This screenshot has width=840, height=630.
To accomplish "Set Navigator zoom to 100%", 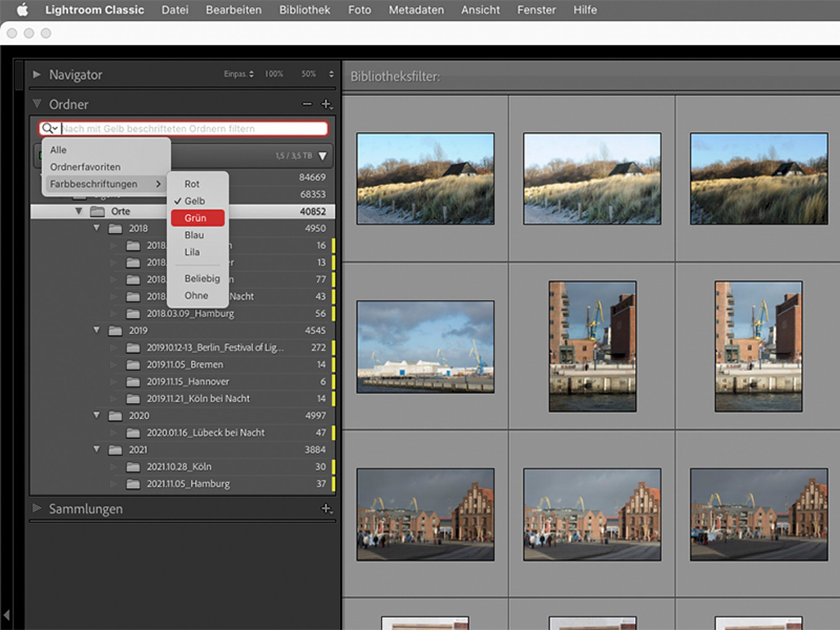I will point(274,74).
